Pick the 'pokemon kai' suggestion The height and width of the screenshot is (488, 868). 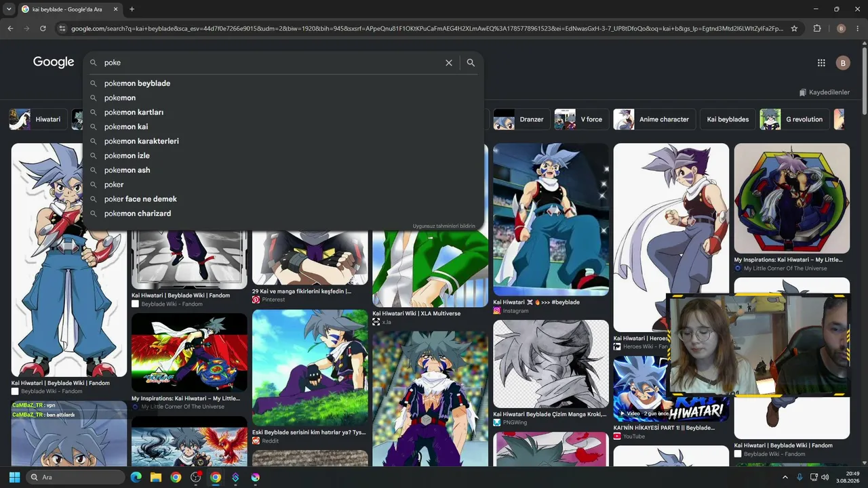coord(283,127)
